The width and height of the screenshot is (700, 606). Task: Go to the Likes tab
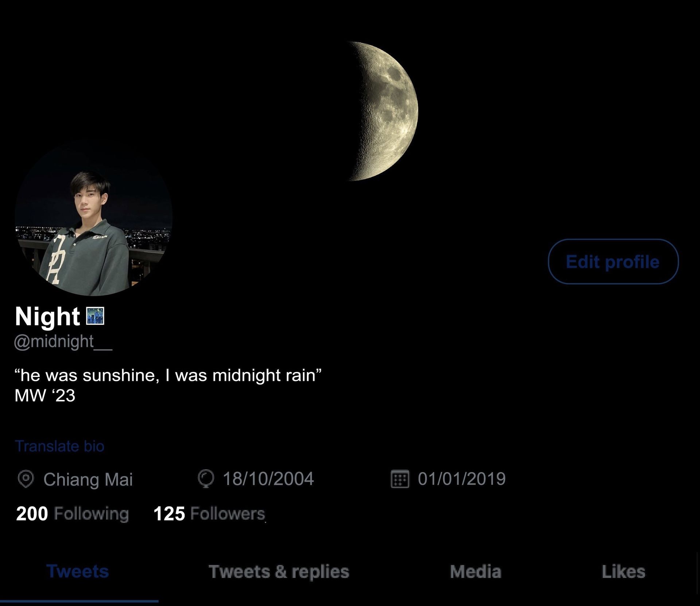click(623, 572)
